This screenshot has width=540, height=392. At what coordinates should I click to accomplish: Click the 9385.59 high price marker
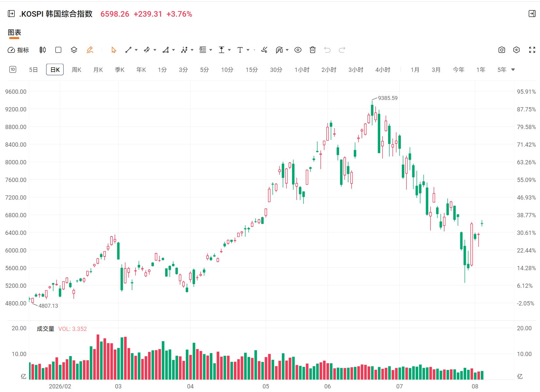(x=387, y=98)
